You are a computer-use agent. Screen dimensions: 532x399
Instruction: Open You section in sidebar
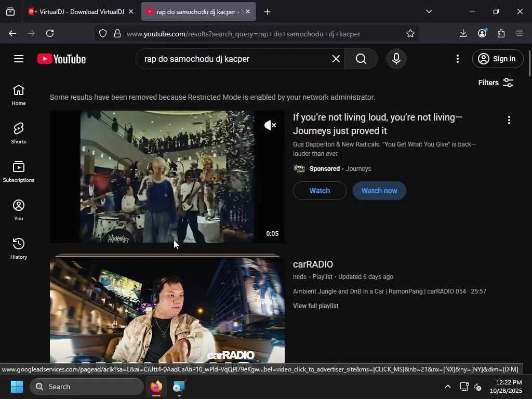[19, 210]
